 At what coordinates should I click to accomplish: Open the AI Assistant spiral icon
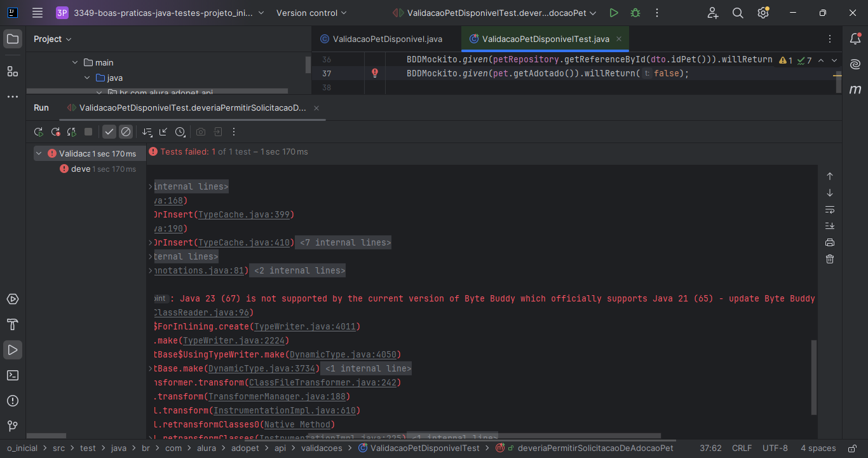pyautogui.click(x=855, y=64)
